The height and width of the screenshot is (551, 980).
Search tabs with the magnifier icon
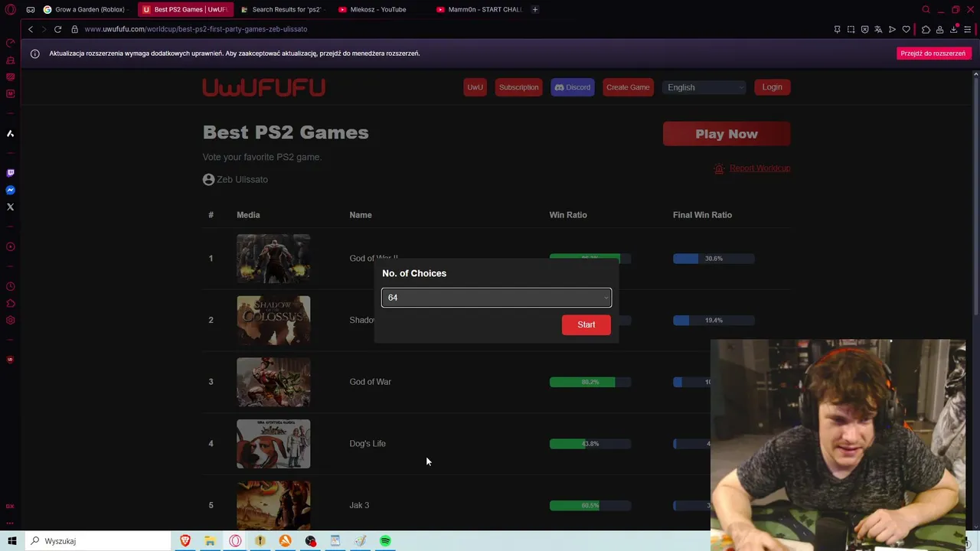pyautogui.click(x=926, y=9)
